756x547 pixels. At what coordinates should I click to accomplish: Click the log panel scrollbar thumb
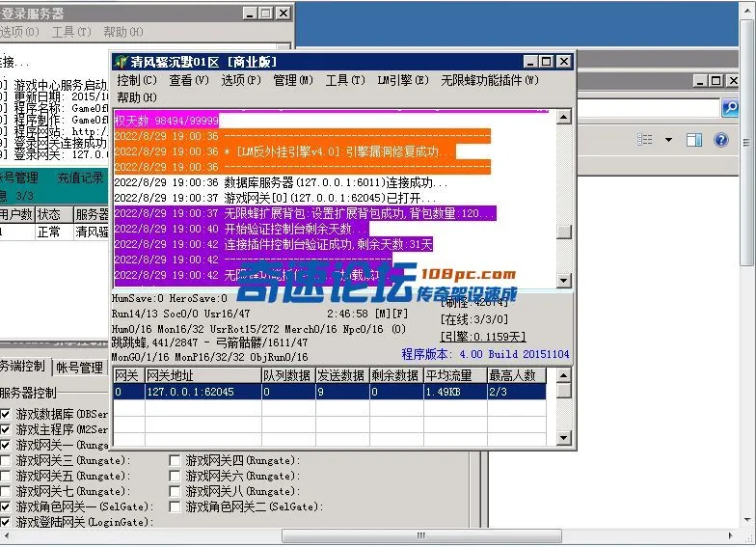coord(563,232)
